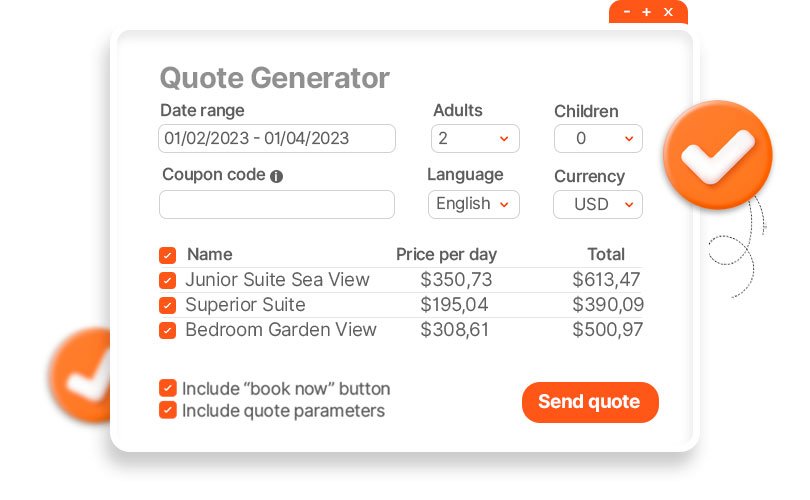Open the Adults dropdown
This screenshot has height=500, width=810.
pyautogui.click(x=475, y=138)
